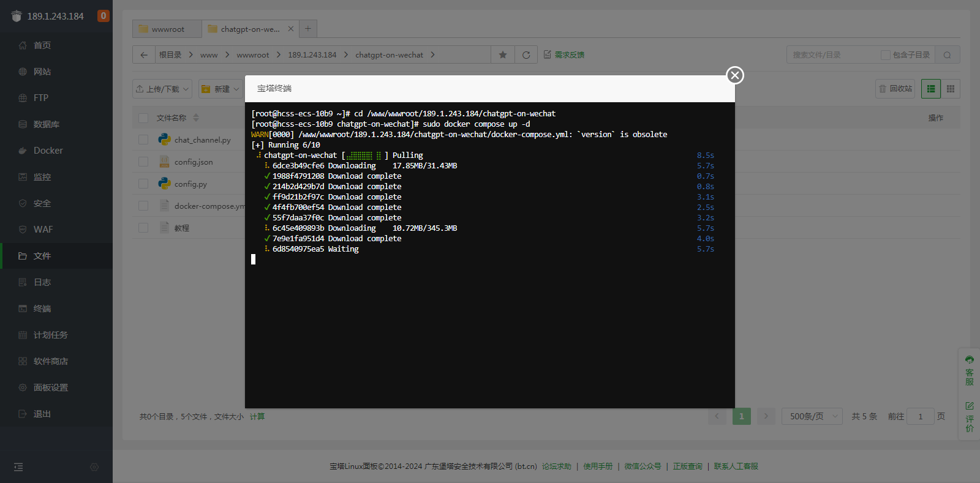Check the checkbox for 教程
980x483 pixels.
pos(143,228)
